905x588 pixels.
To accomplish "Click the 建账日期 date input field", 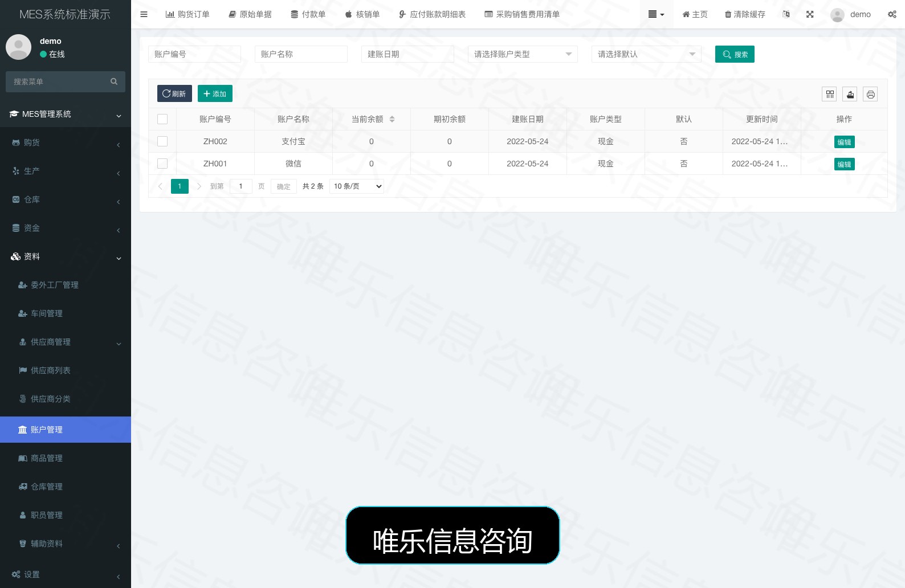I will pyautogui.click(x=407, y=54).
